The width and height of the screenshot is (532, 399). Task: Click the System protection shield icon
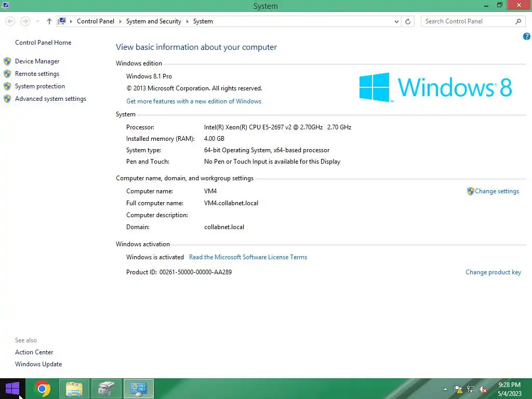[7, 86]
